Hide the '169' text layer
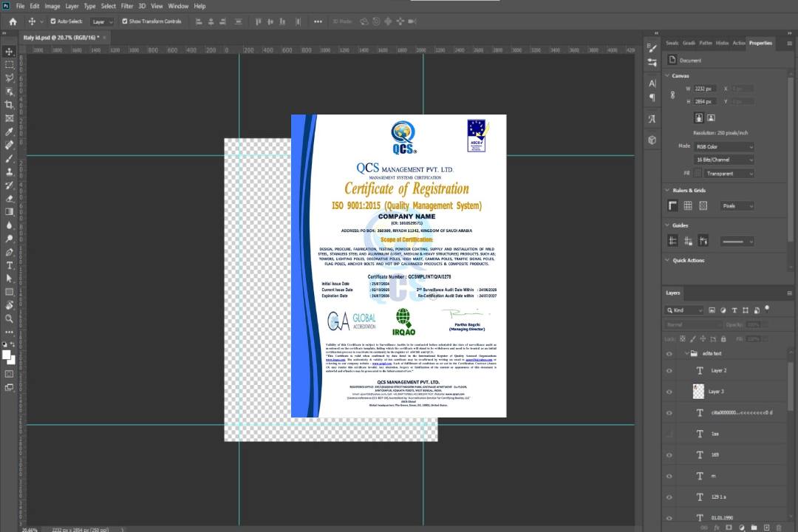This screenshot has height=532, width=798. pyautogui.click(x=669, y=455)
